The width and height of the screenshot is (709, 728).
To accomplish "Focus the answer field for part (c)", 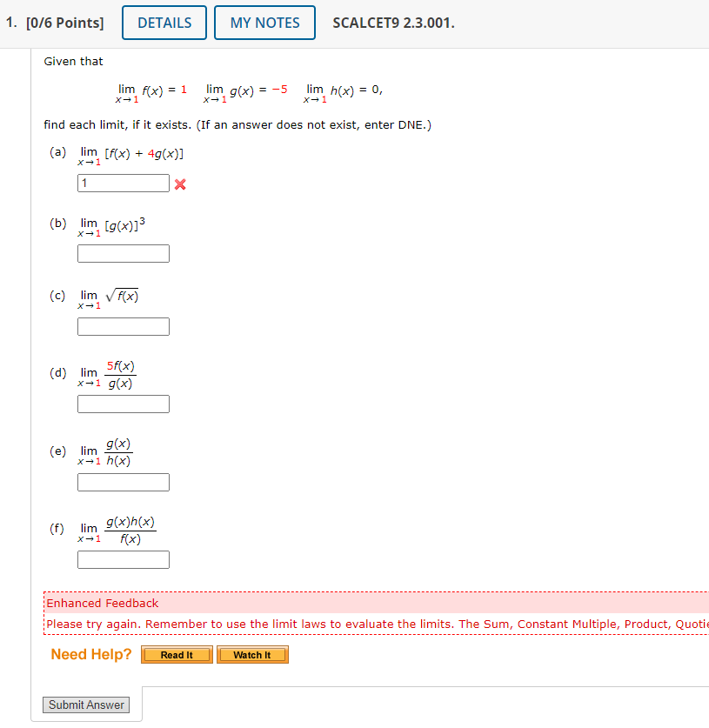I will 123,326.
